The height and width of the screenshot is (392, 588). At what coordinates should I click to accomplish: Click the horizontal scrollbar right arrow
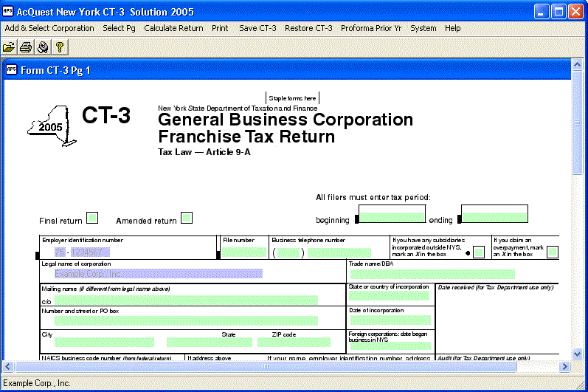pos(564,366)
